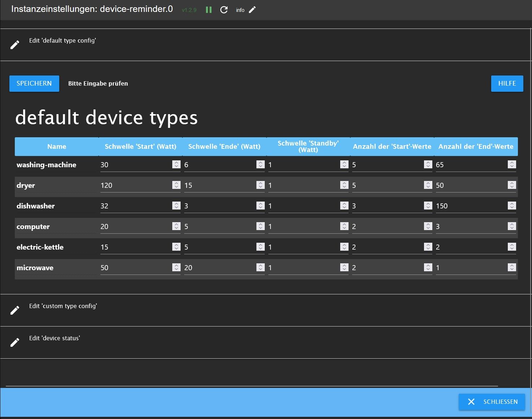Adjust dryer end-values count stepper
Viewport: 532px width, 419px height.
pyautogui.click(x=512, y=185)
